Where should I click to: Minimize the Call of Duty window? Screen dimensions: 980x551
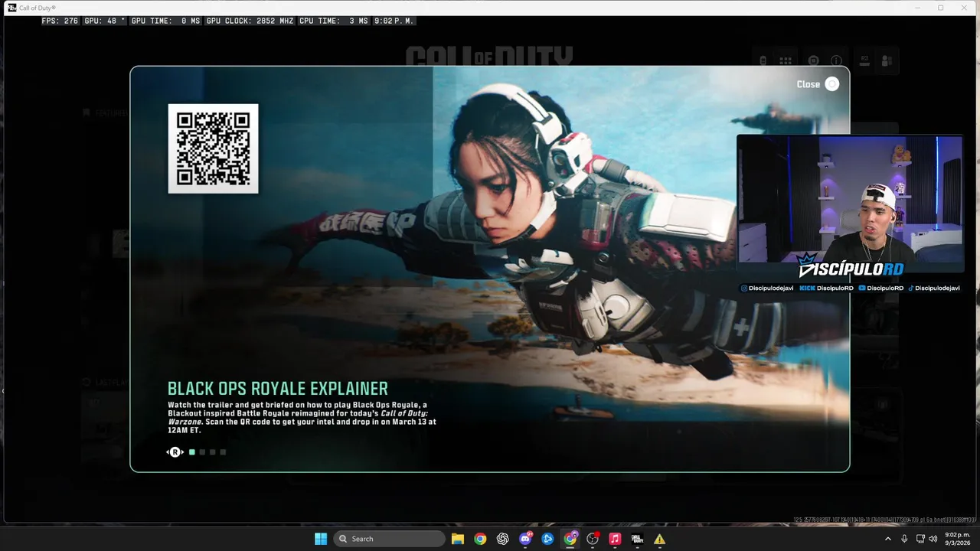(x=917, y=8)
